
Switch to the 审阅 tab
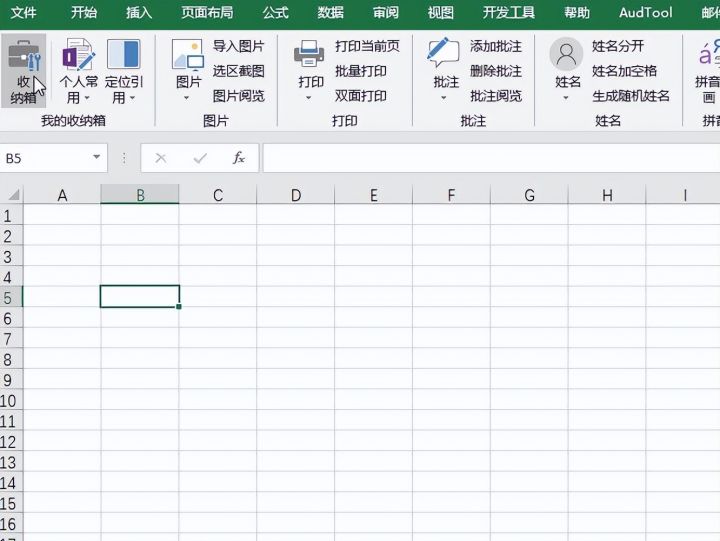pos(386,12)
